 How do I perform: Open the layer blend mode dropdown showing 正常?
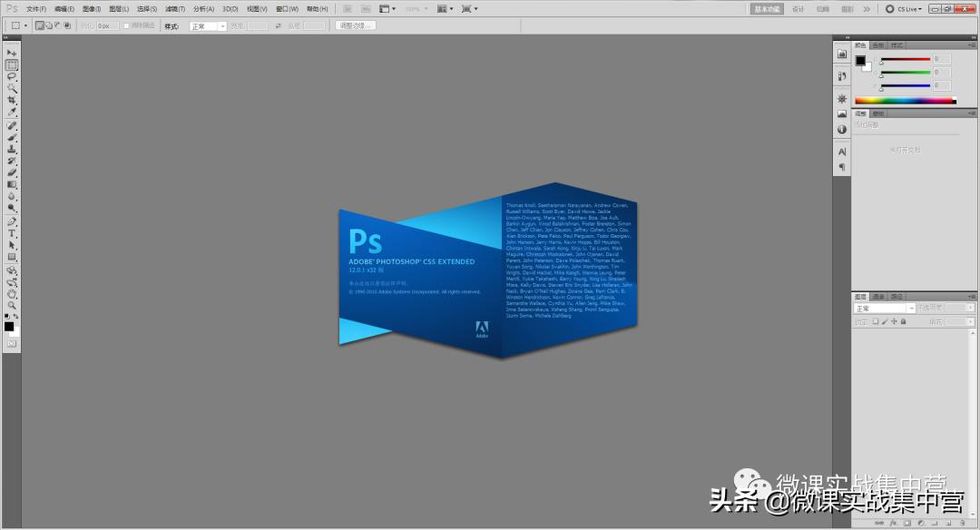(x=881, y=307)
